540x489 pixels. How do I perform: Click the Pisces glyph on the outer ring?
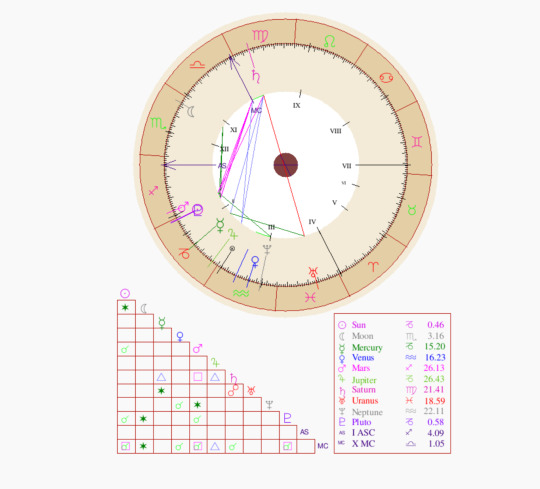310,297
